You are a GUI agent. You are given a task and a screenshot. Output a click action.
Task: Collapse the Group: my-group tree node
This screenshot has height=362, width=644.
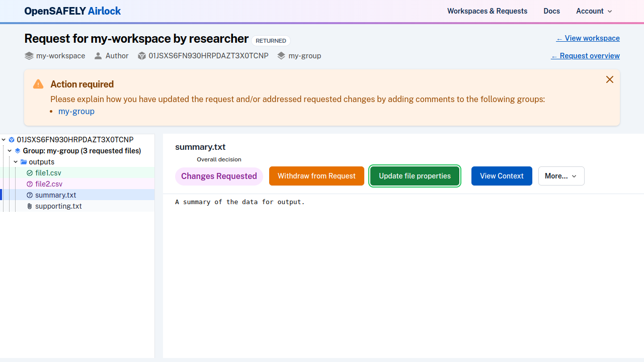click(10, 151)
